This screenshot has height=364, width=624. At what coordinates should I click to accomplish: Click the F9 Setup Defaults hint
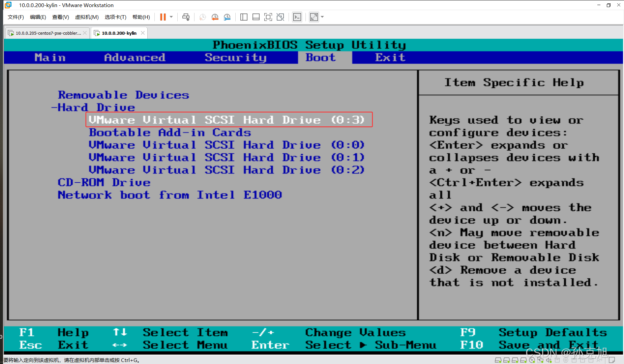533,332
